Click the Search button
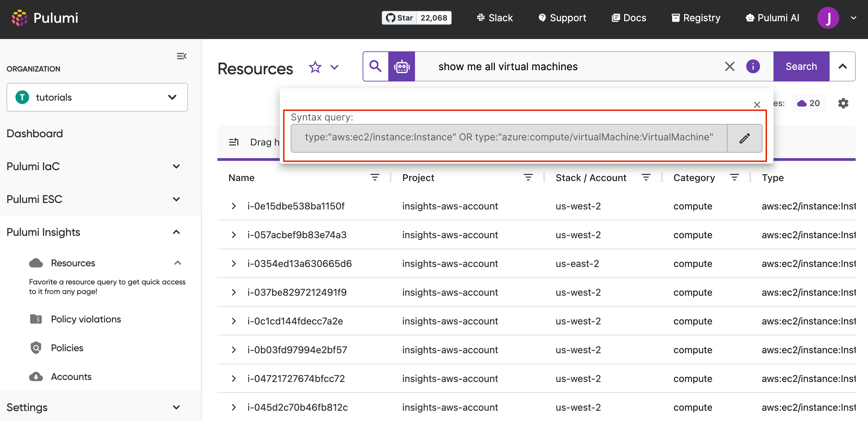This screenshot has height=421, width=868. (801, 66)
